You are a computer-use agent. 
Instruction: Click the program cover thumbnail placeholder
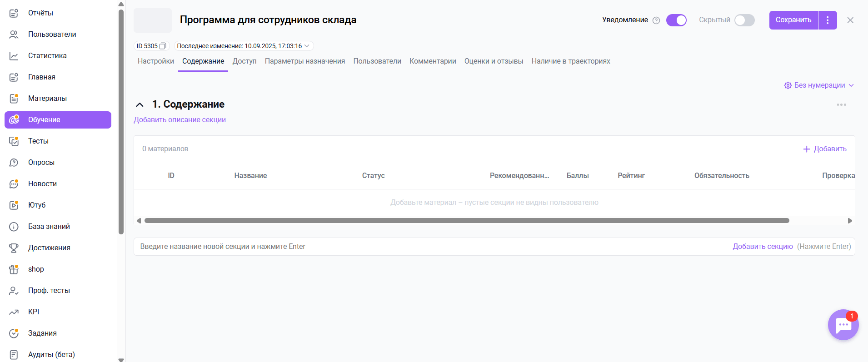click(153, 20)
